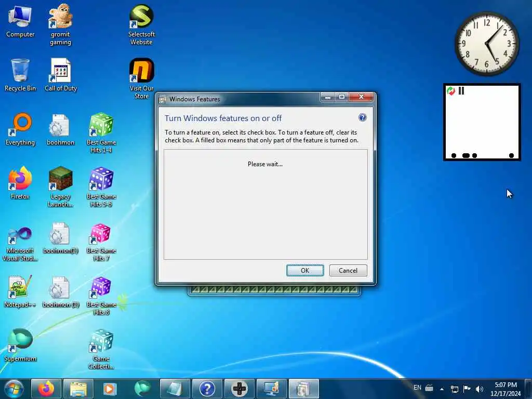This screenshot has width=532, height=399.
Task: Select the Best Game Hits 1-4 icon
Action: click(101, 132)
